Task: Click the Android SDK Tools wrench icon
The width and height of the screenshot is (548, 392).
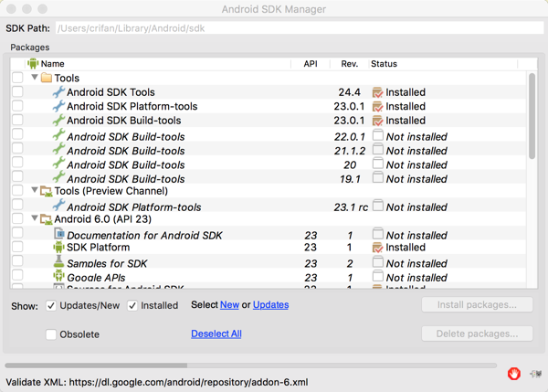Action: pos(59,92)
